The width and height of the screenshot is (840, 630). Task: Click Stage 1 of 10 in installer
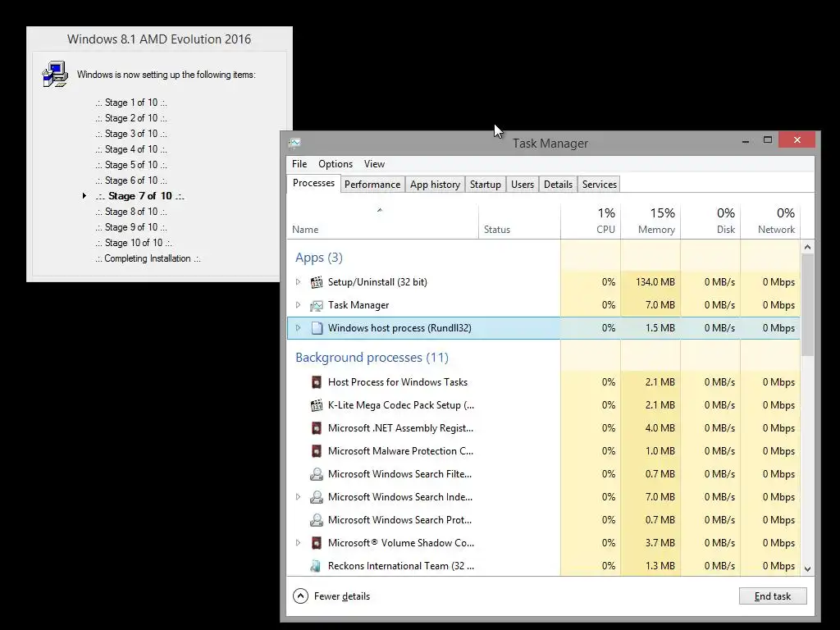pos(131,103)
